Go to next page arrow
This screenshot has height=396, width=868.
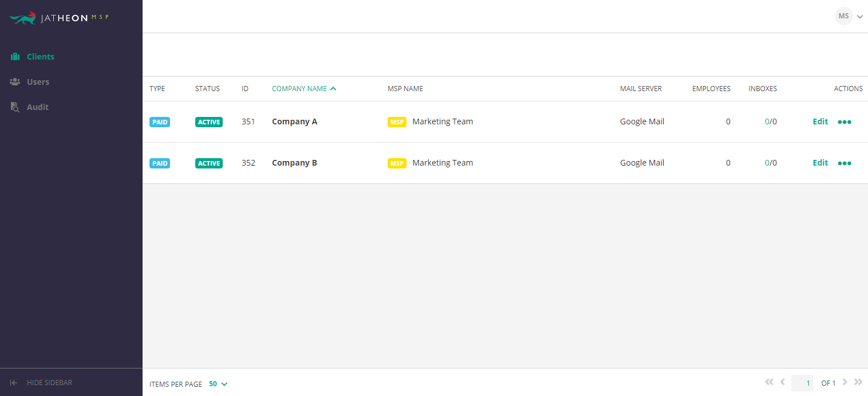tap(845, 382)
